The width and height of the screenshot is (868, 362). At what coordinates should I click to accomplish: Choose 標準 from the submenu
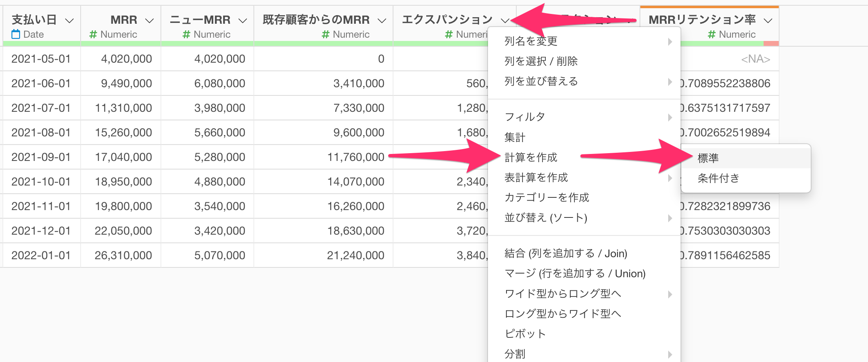pyautogui.click(x=708, y=158)
